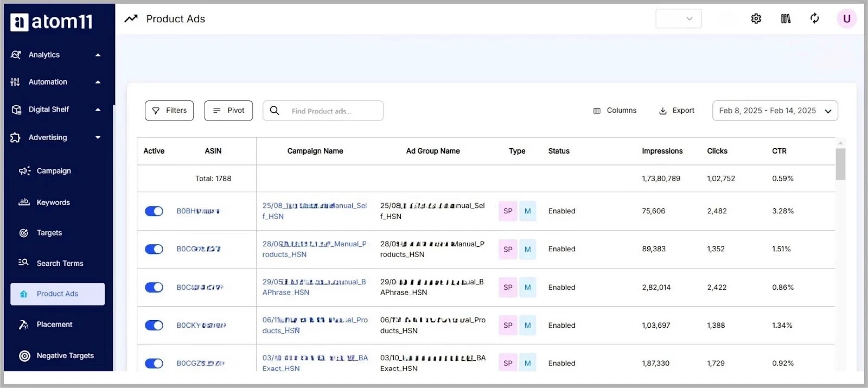Sort by the CTR column header
This screenshot has height=388, width=868.
pos(779,151)
